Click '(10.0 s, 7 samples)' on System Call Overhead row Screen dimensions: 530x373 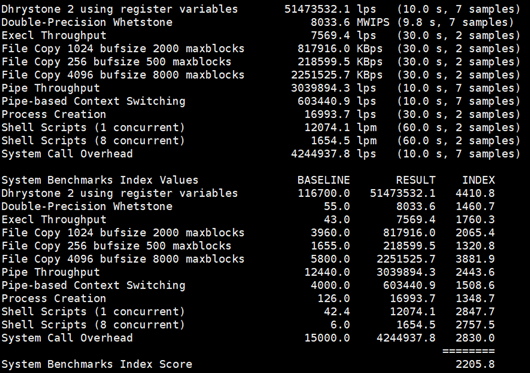(x=459, y=154)
